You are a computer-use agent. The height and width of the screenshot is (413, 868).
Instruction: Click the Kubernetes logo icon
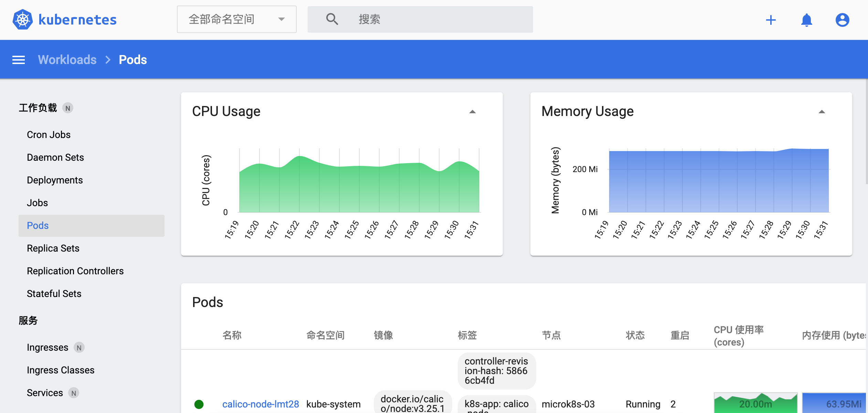point(23,19)
